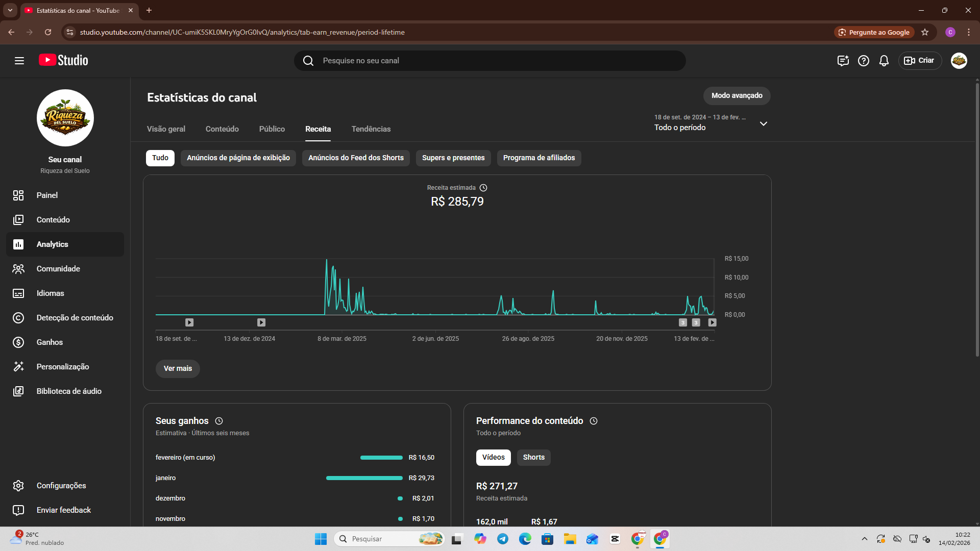The height and width of the screenshot is (551, 980).
Task: Click the send feedback icon in header
Action: (843, 61)
